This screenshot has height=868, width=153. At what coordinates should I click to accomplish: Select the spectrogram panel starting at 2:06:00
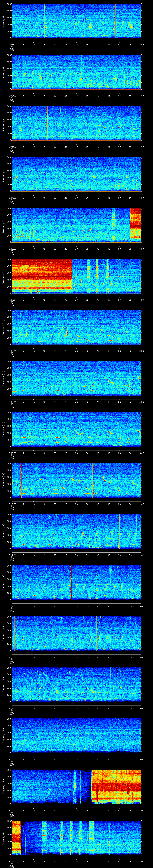76,276
